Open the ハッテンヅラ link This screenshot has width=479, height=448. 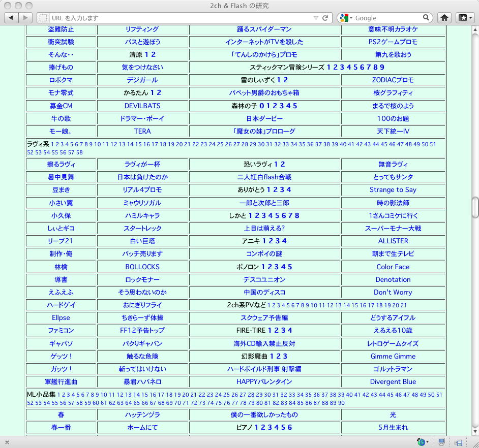click(x=142, y=415)
